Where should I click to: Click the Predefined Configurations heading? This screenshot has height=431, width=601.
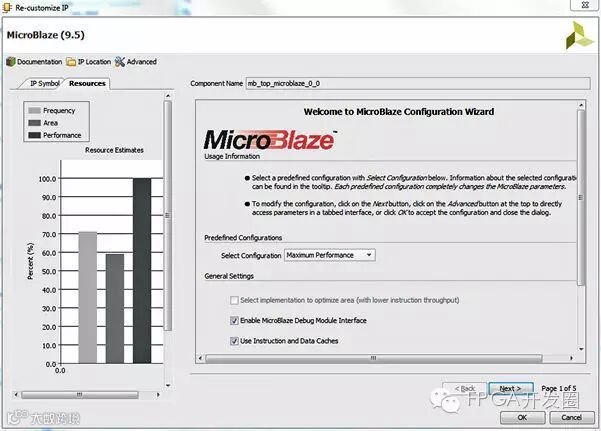(x=243, y=238)
